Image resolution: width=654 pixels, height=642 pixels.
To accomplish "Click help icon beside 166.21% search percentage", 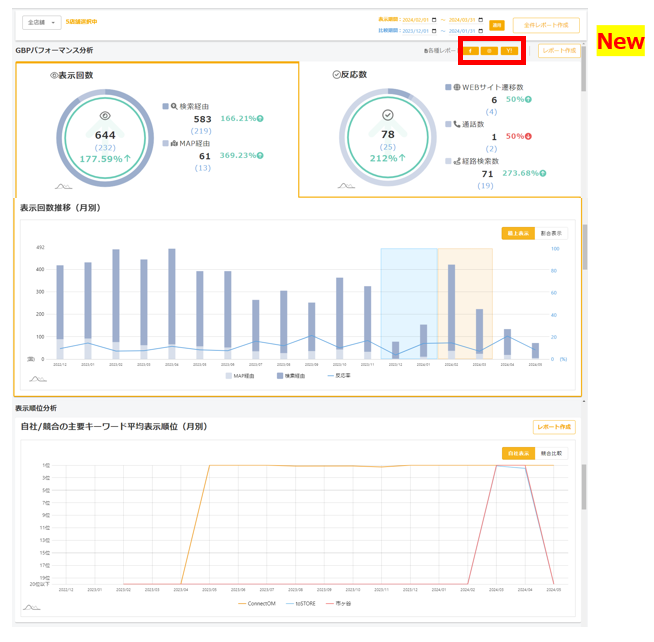I will coord(260,118).
